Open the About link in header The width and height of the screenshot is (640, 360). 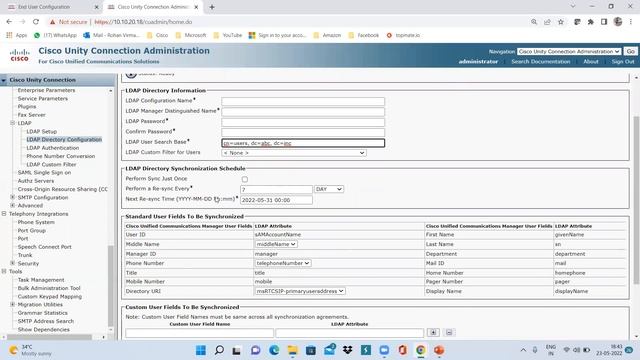(591, 62)
